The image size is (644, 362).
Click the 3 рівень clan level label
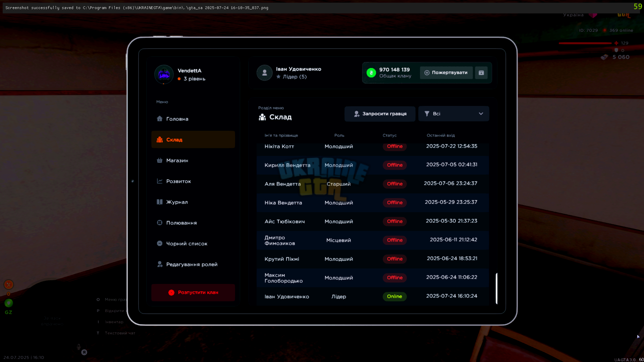(194, 79)
